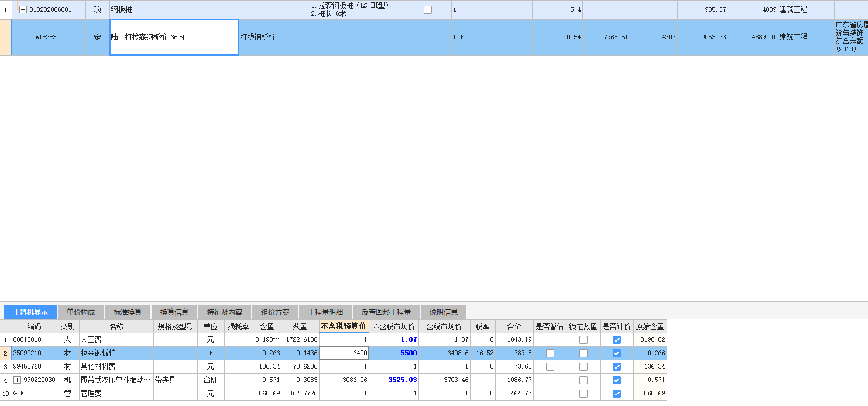The width and height of the screenshot is (868, 406).
Task: Click the 原始含量 column header
Action: (x=650, y=326)
